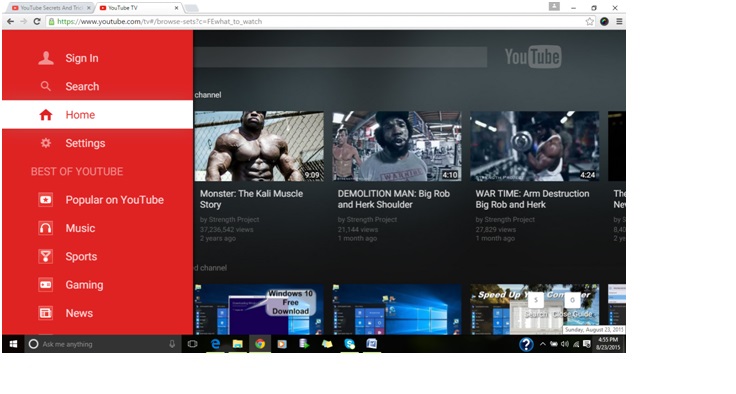The image size is (736, 394).
Task: Open a new browser tab
Action: click(x=191, y=8)
